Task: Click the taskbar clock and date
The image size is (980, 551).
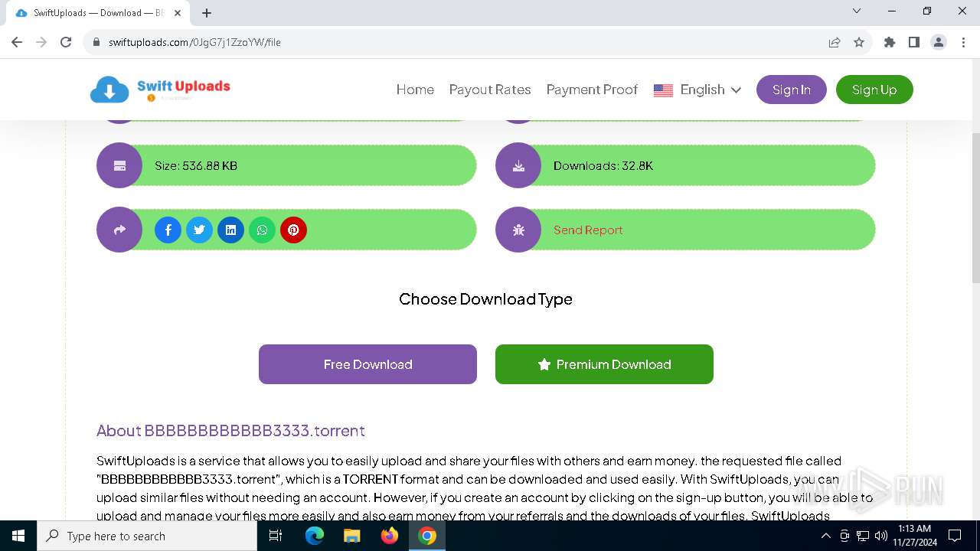Action: [914, 536]
